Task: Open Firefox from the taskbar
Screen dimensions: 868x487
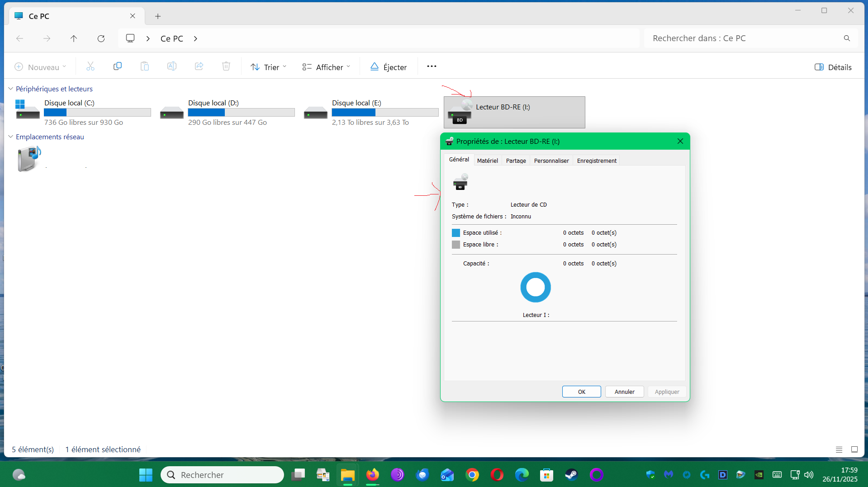Action: [x=372, y=475]
